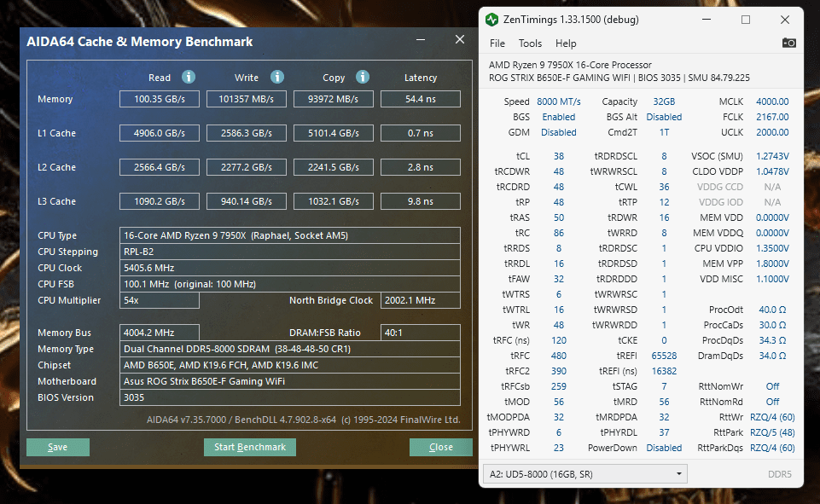Click the UCLK 2000.00 value
Viewport: 820px width, 504px height.
point(772,132)
